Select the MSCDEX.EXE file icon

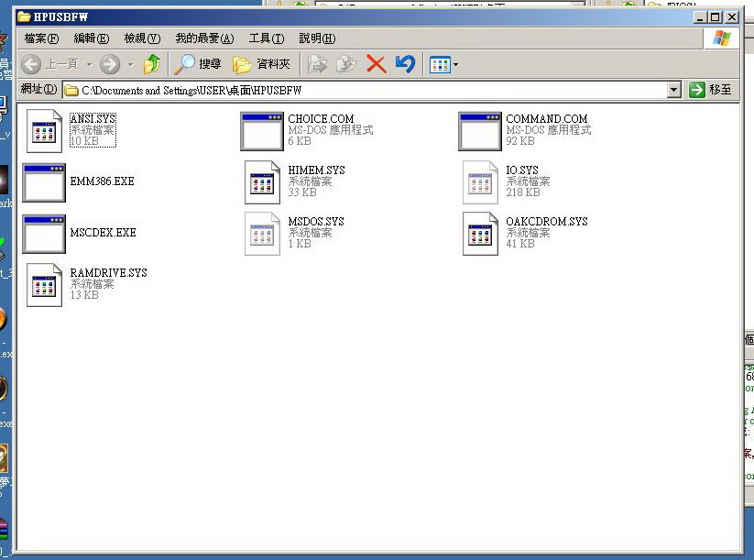(44, 234)
